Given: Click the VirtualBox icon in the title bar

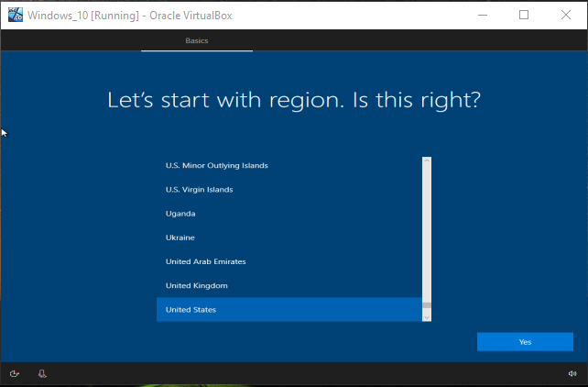Looking at the screenshot, I should click(16, 15).
